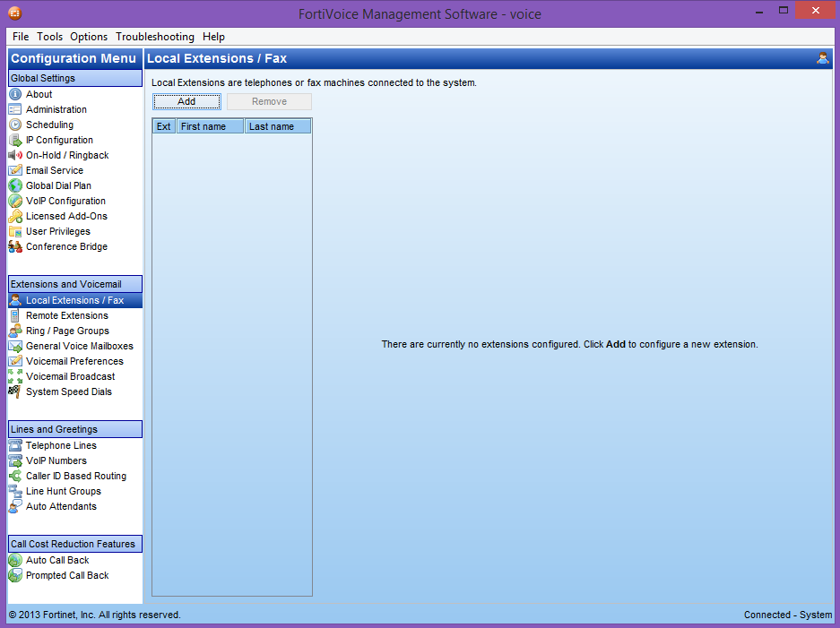The height and width of the screenshot is (628, 840).
Task: Click the Ring / Page Groups icon
Action: (15, 331)
